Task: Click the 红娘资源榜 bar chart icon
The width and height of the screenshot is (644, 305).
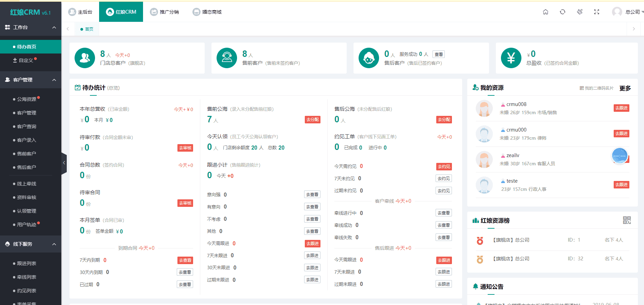Action: [x=476, y=220]
